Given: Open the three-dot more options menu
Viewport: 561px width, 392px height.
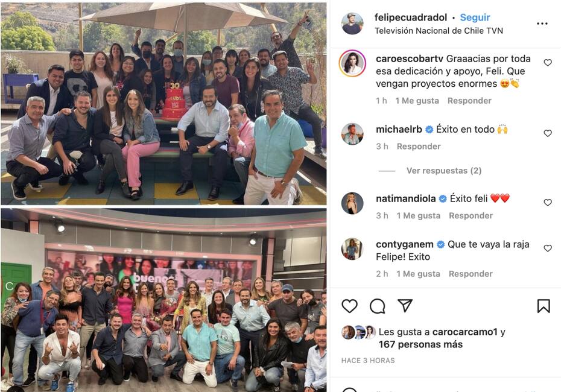Looking at the screenshot, I should click(542, 24).
